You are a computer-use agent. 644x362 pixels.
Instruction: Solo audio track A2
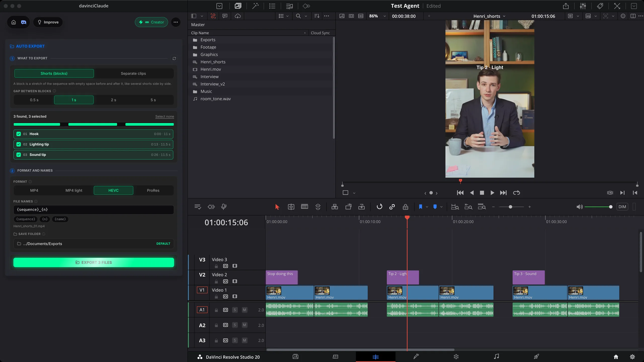(x=234, y=325)
